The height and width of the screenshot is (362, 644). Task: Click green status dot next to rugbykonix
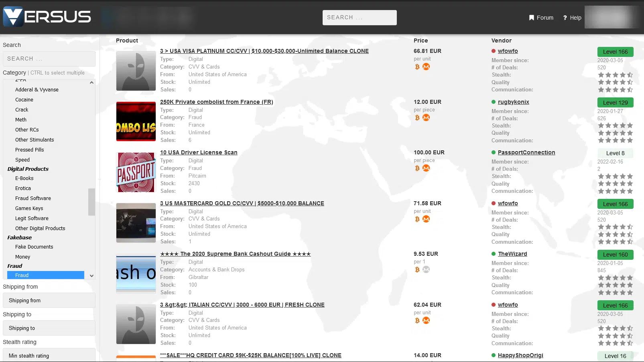(x=494, y=102)
